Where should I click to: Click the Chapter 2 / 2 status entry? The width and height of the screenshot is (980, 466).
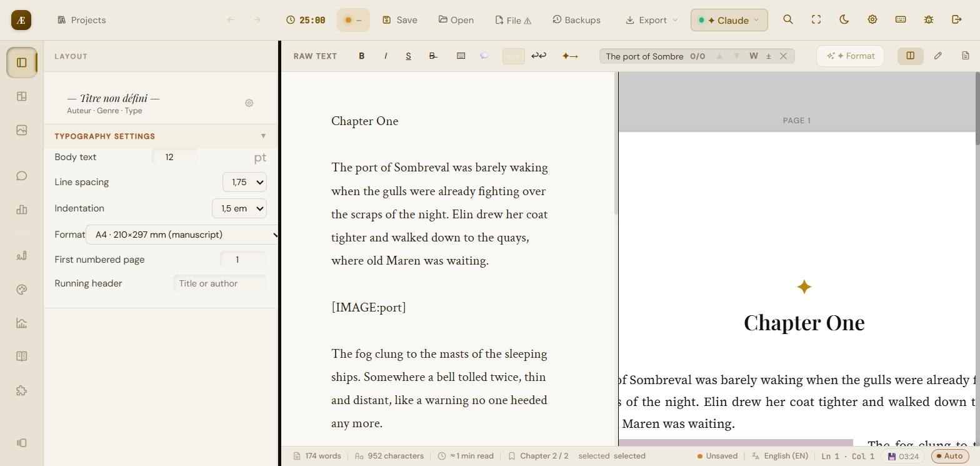[538, 456]
